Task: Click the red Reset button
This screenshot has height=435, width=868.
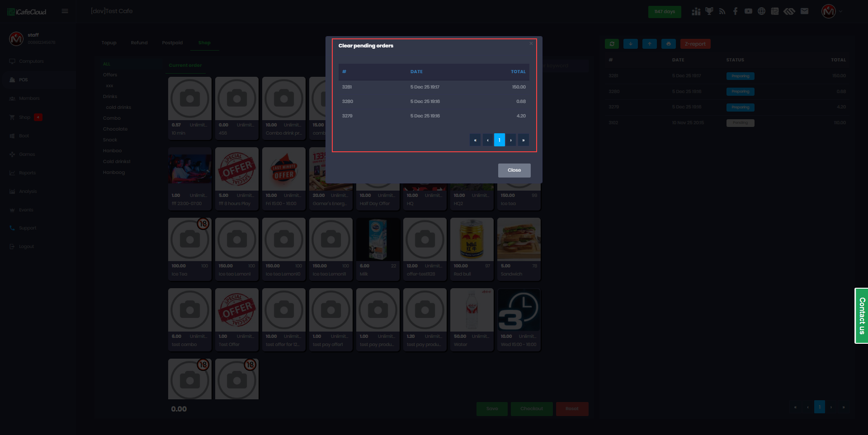Action: click(572, 409)
